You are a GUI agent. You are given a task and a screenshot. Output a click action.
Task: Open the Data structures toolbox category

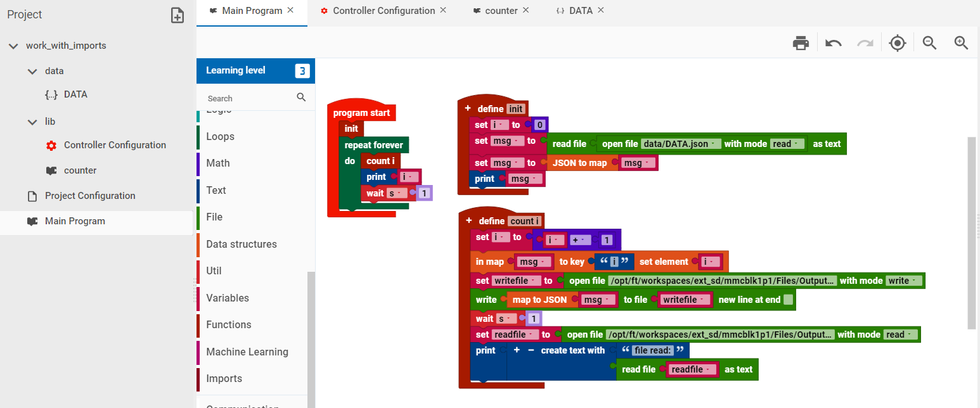coord(242,244)
